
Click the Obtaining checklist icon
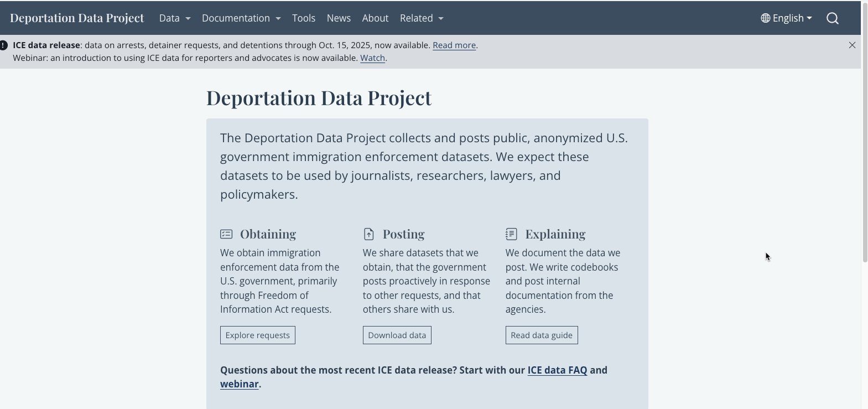[226, 234]
